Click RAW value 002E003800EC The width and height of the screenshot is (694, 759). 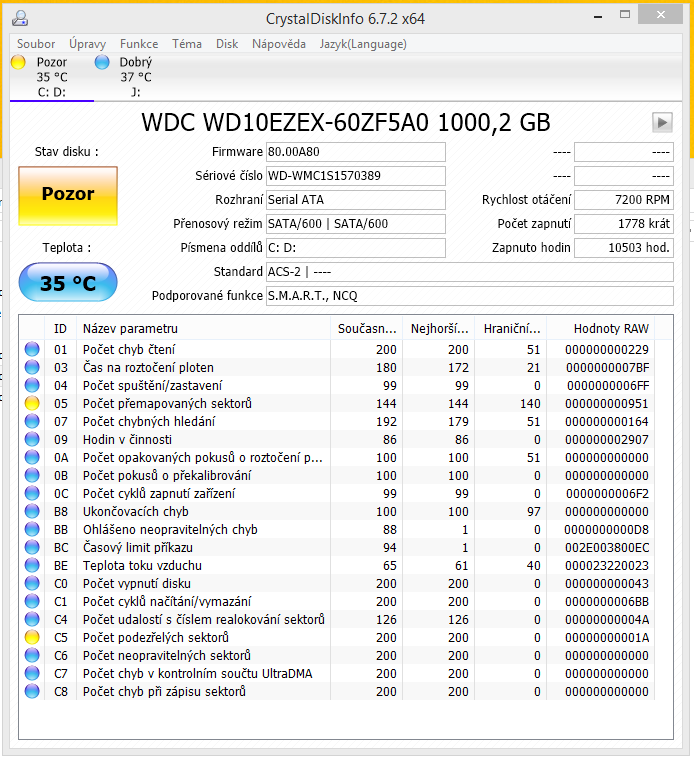pos(607,548)
